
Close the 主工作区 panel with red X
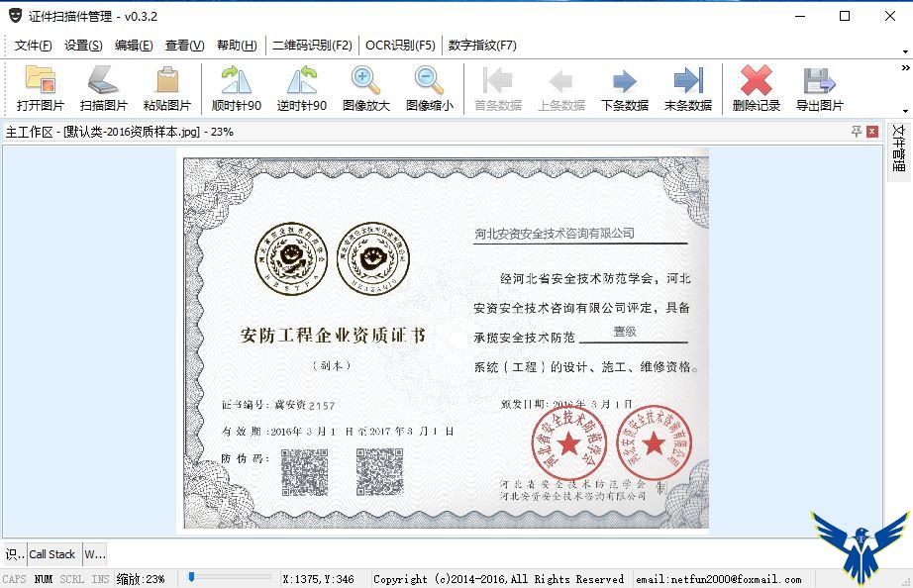pos(871,132)
